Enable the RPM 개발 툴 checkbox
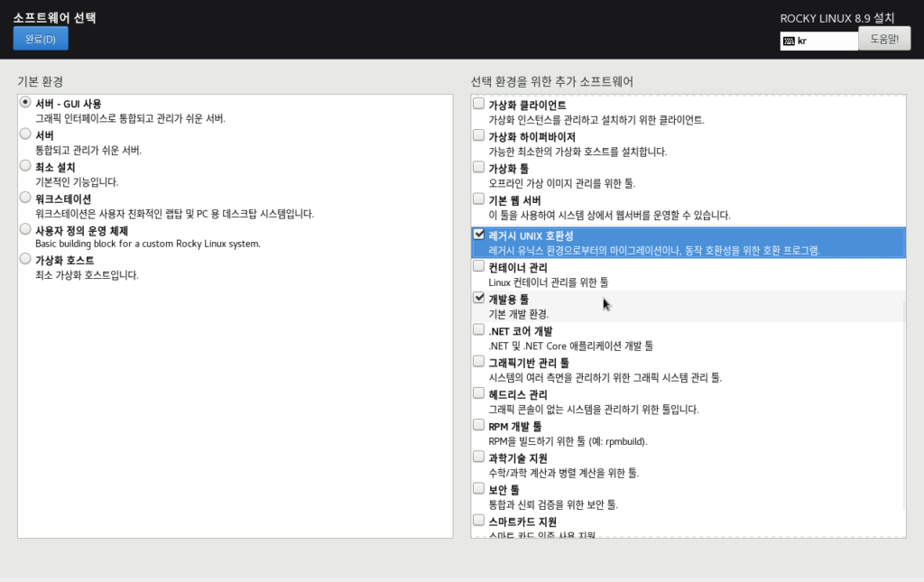This screenshot has height=582, width=924. click(x=478, y=425)
